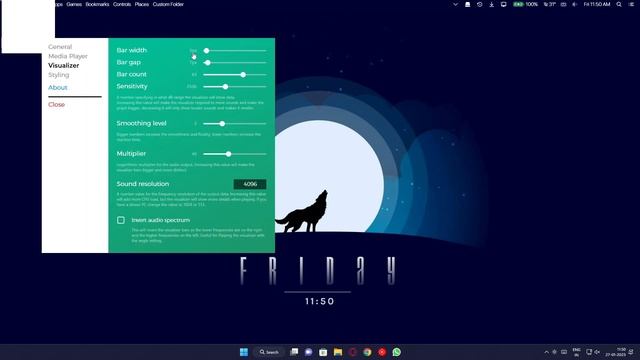This screenshot has width=640, height=360.
Task: Launch the Opera browser from taskbar
Action: coord(353,352)
